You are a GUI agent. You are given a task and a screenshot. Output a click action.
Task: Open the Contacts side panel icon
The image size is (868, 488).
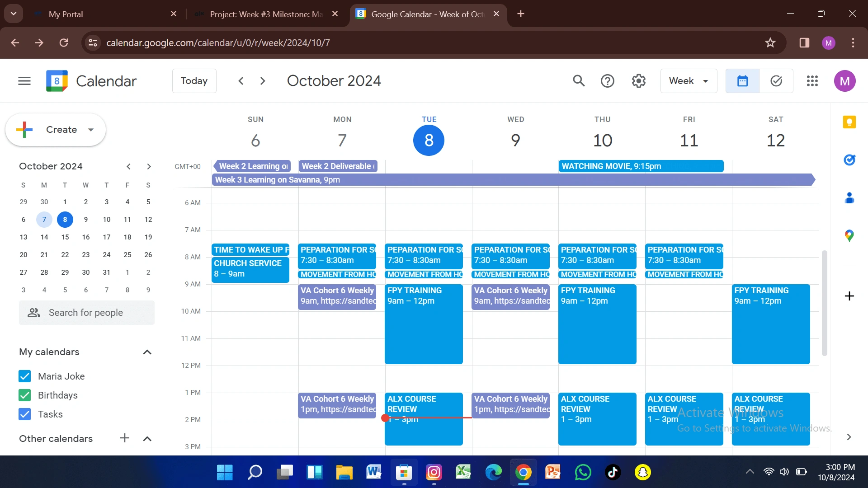(849, 198)
